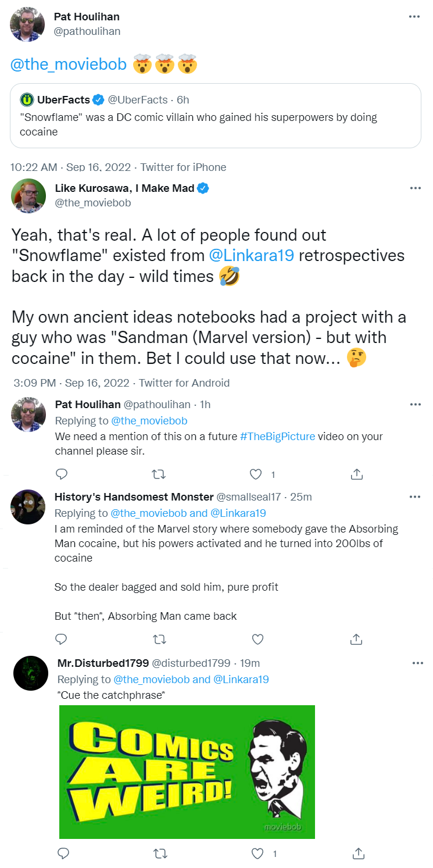Share History's Handsomest Monster's tweet

(357, 640)
